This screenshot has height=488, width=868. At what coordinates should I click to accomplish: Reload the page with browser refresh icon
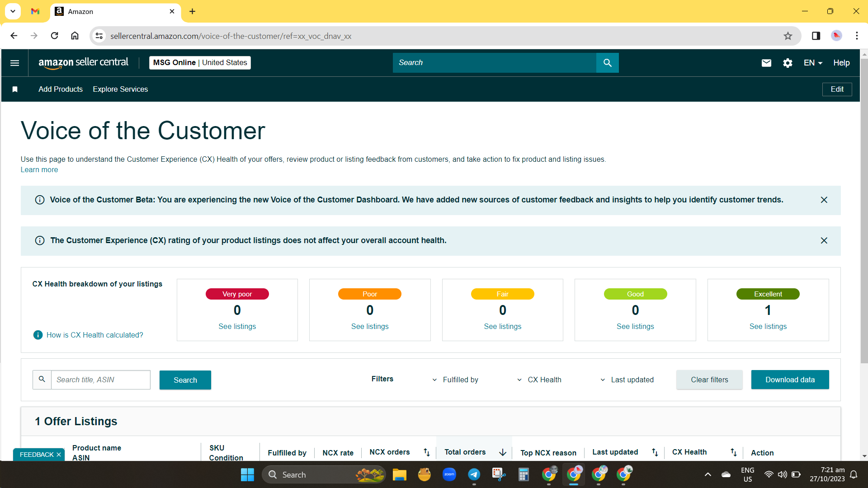(54, 36)
